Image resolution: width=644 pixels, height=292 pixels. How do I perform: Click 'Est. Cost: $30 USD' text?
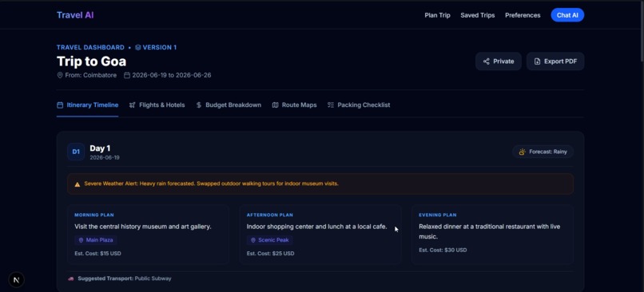(x=443, y=251)
